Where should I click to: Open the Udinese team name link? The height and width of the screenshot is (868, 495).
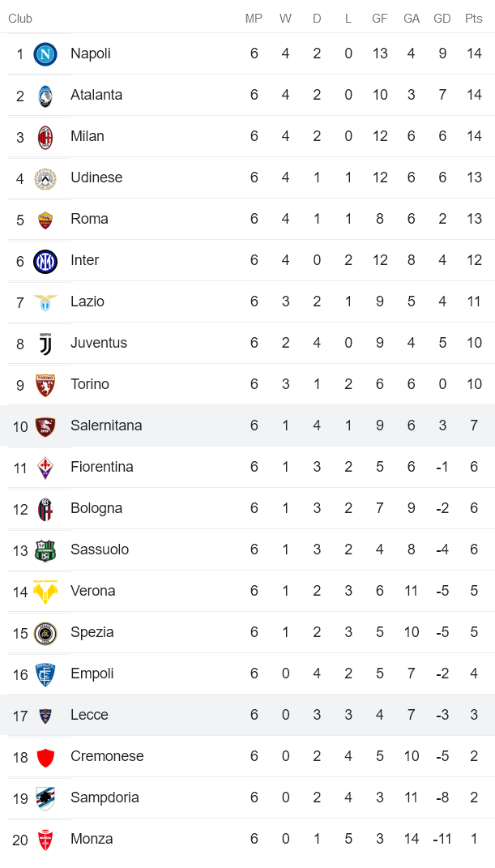[x=96, y=177]
